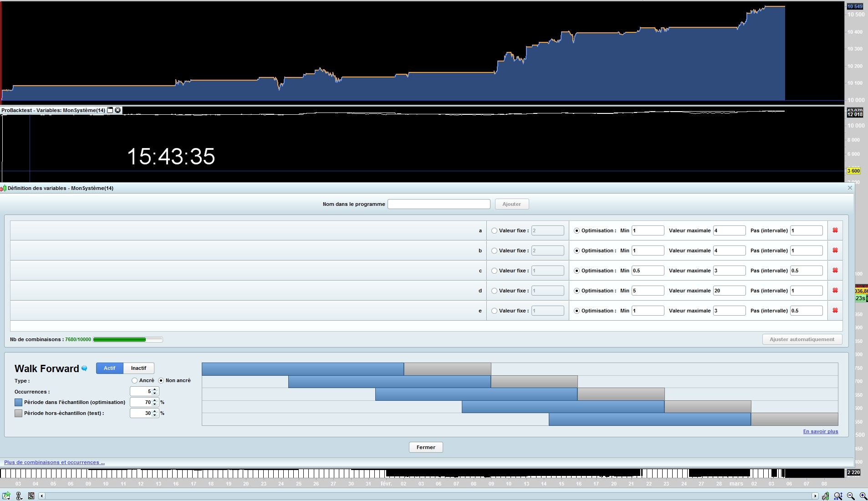This screenshot has height=501, width=868.
Task: Zoom out the chart with minus magnifier
Action: pyautogui.click(x=850, y=496)
